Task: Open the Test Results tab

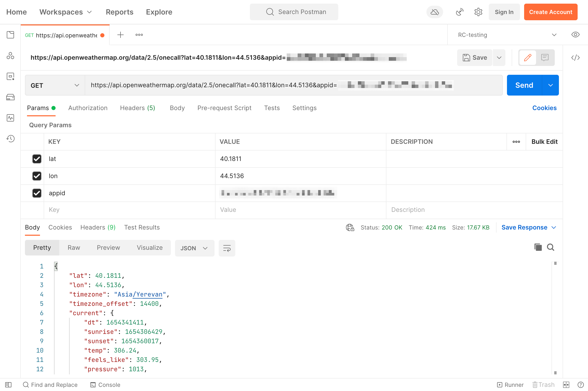Action: 142,227
